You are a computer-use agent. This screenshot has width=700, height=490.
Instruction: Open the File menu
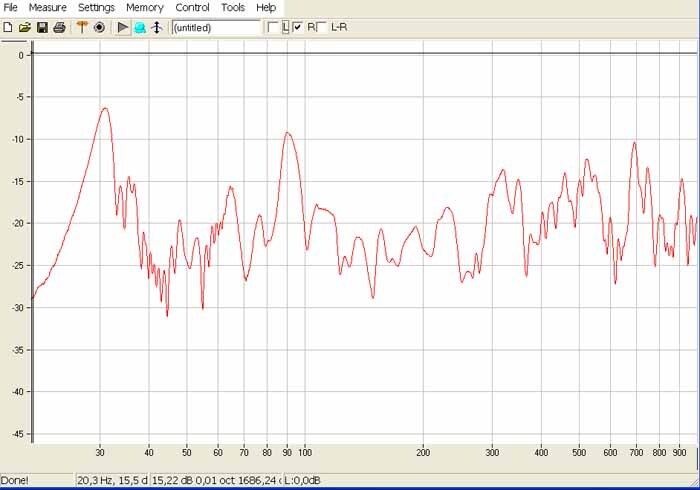click(11, 7)
